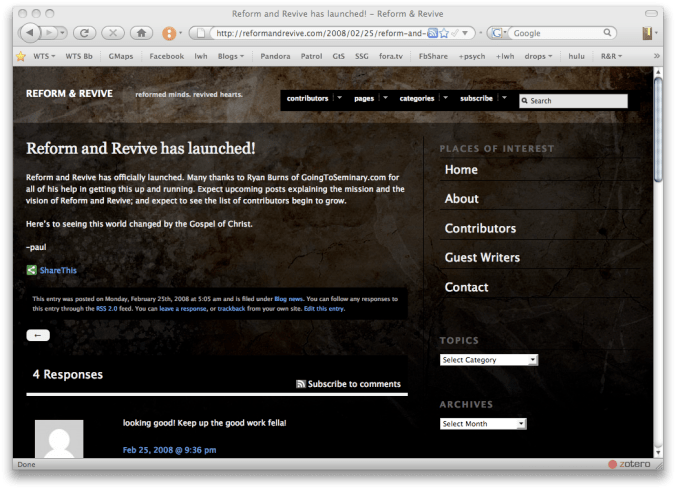Open the WTS bookmarks folder

[44, 56]
